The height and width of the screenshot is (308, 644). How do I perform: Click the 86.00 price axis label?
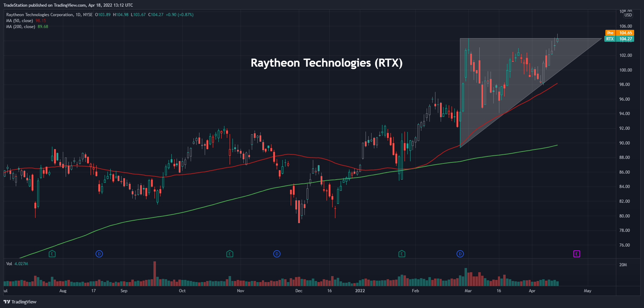(x=625, y=172)
